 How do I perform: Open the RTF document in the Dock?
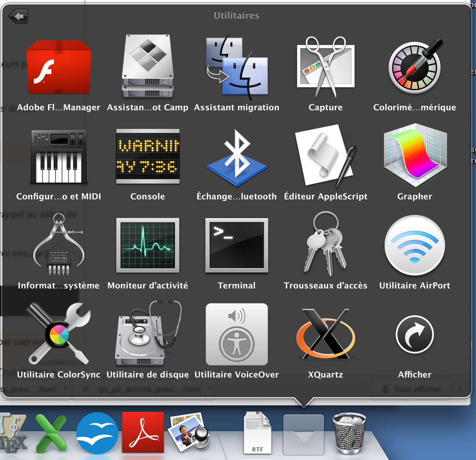[258, 433]
